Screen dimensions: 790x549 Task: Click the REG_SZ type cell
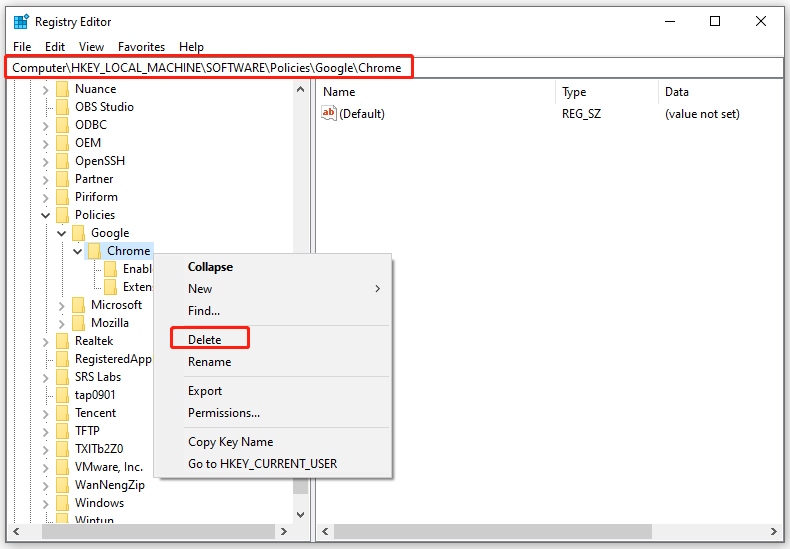tap(581, 114)
